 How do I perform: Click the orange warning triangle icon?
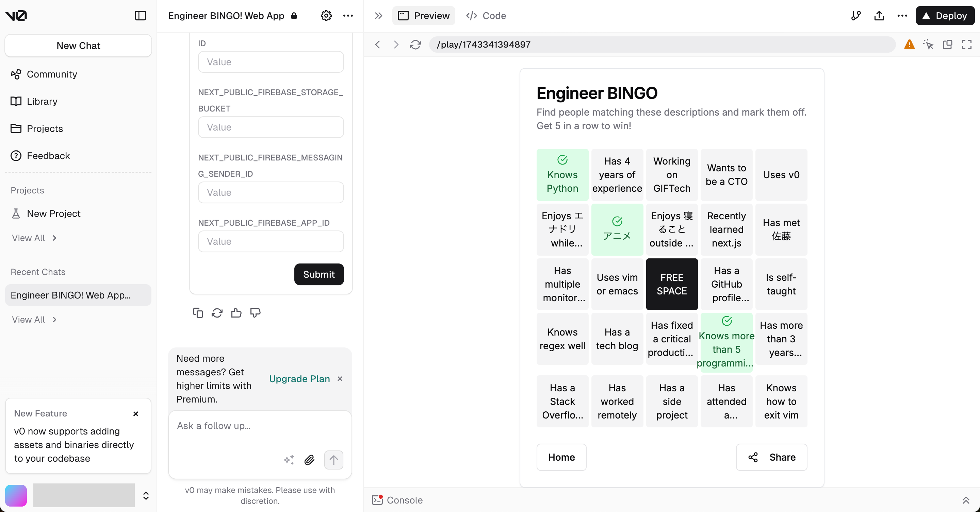click(909, 45)
